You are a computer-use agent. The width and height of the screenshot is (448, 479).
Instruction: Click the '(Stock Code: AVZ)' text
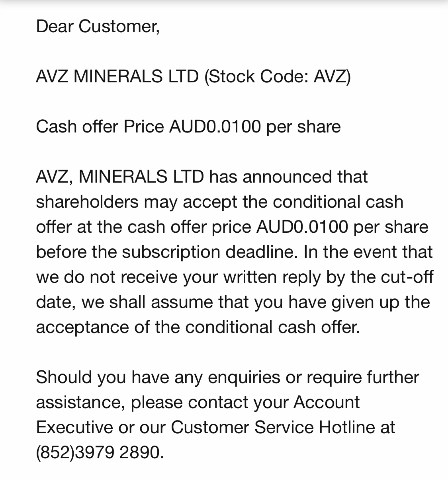(x=278, y=76)
